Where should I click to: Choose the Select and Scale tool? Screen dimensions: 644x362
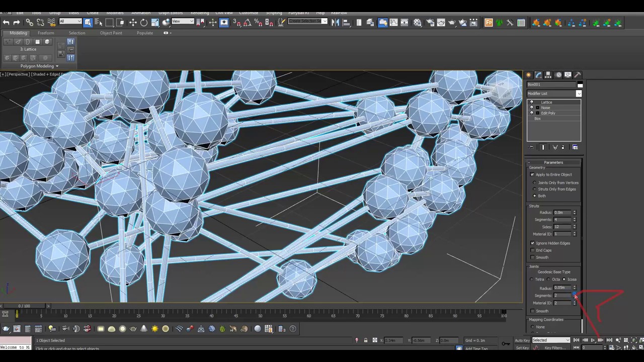[x=155, y=23]
